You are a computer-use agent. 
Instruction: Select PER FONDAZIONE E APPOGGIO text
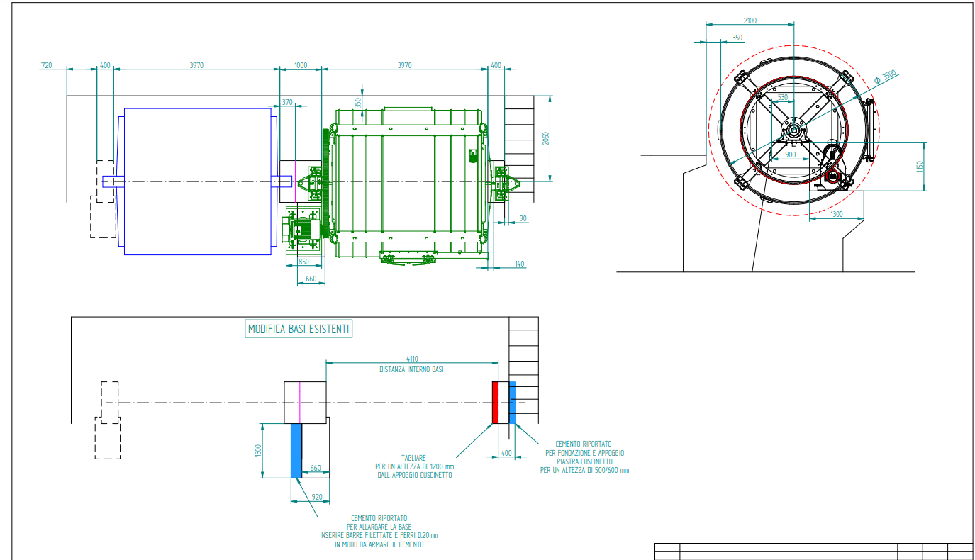584,452
